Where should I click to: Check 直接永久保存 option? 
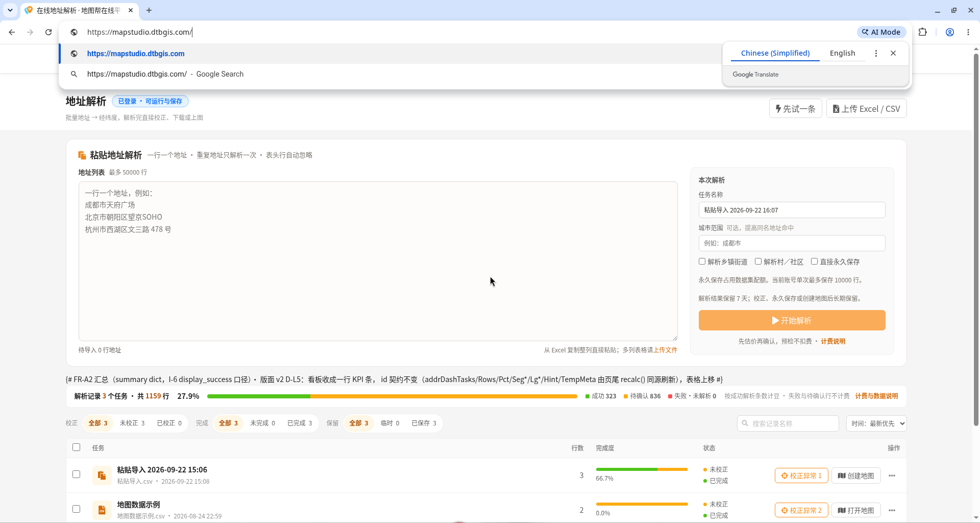[815, 261]
